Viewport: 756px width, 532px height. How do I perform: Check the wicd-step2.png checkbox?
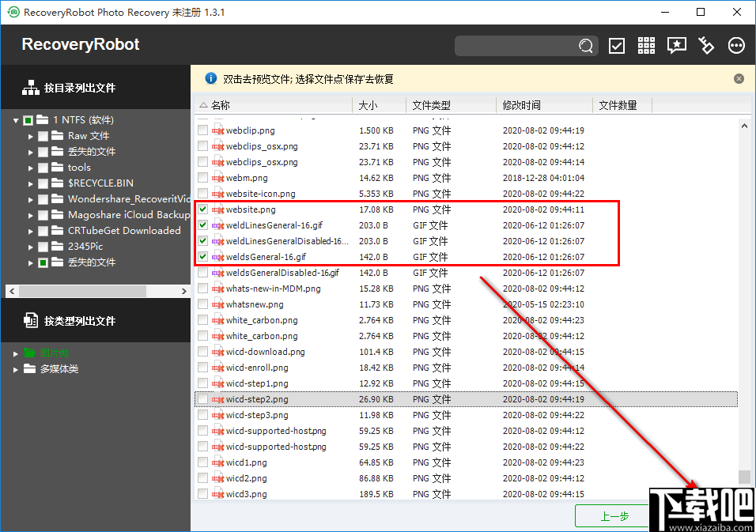203,399
